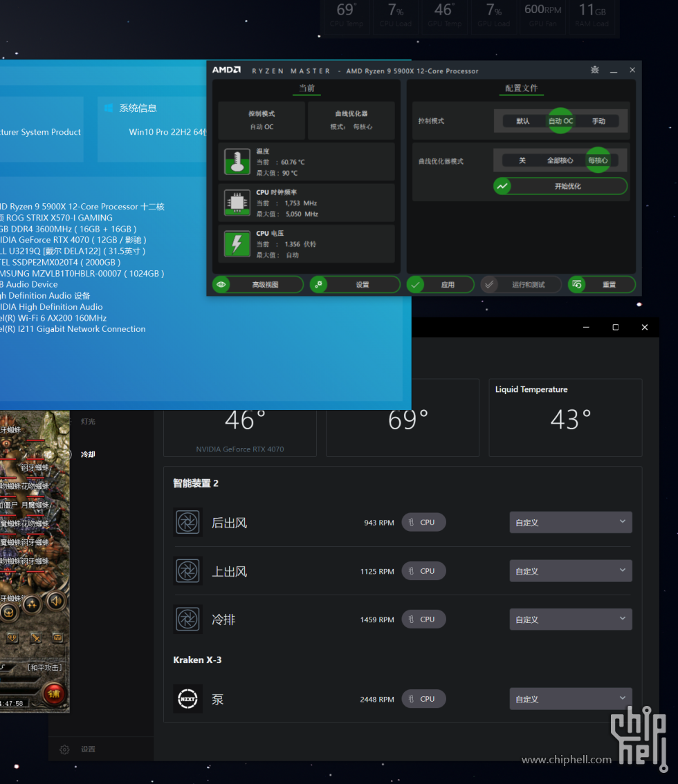678x784 pixels.
Task: Click the 上出风 fan icon
Action: (x=187, y=571)
